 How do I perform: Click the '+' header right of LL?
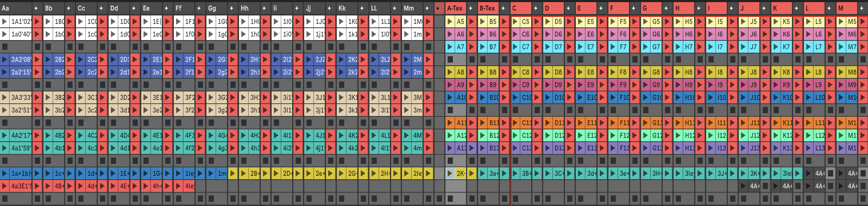click(x=395, y=8)
